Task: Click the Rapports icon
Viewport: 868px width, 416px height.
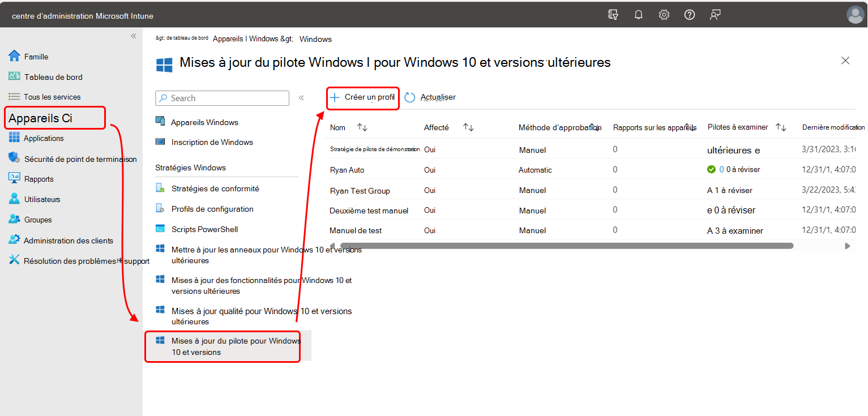Action: [x=14, y=178]
